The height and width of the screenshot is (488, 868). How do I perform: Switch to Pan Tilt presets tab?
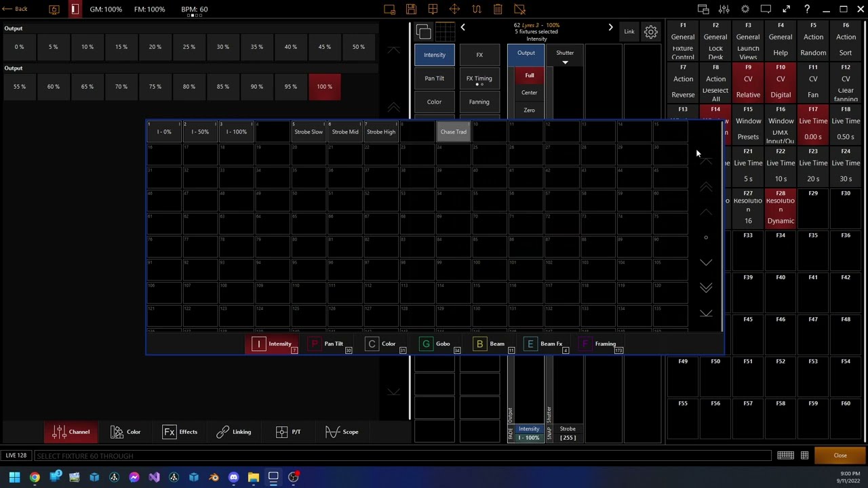325,344
